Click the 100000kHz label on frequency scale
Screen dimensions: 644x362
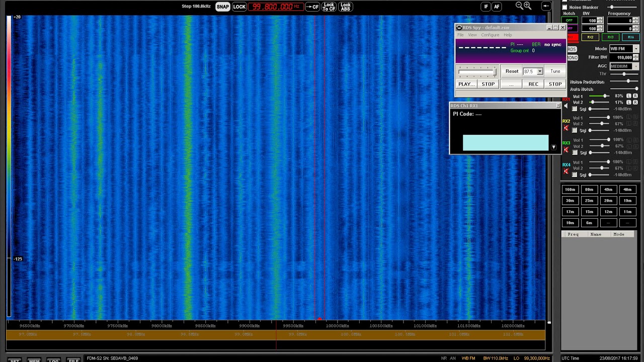pyautogui.click(x=337, y=326)
